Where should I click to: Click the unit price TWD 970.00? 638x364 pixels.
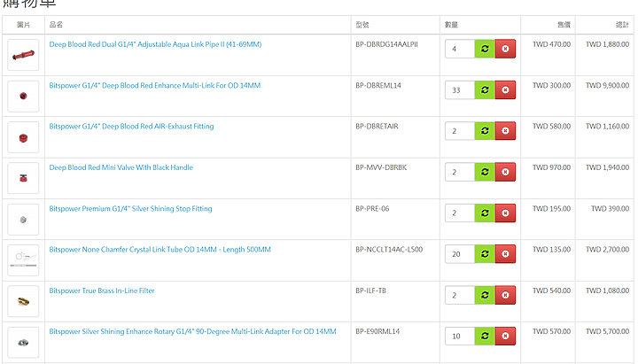point(551,167)
